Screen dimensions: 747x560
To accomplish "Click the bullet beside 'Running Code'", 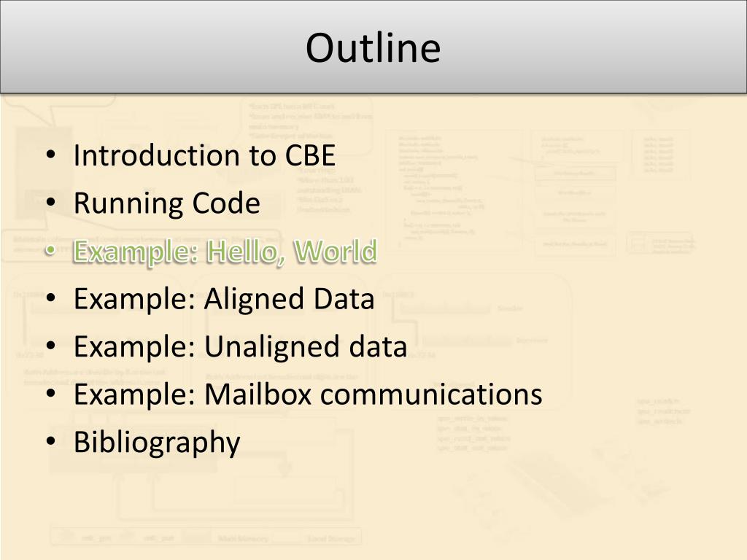I will click(51, 203).
